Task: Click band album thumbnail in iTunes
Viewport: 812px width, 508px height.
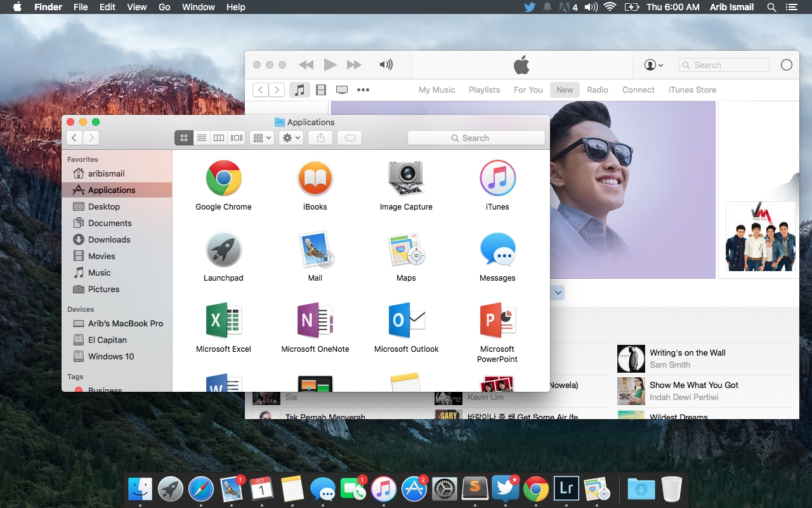Action: (x=760, y=236)
